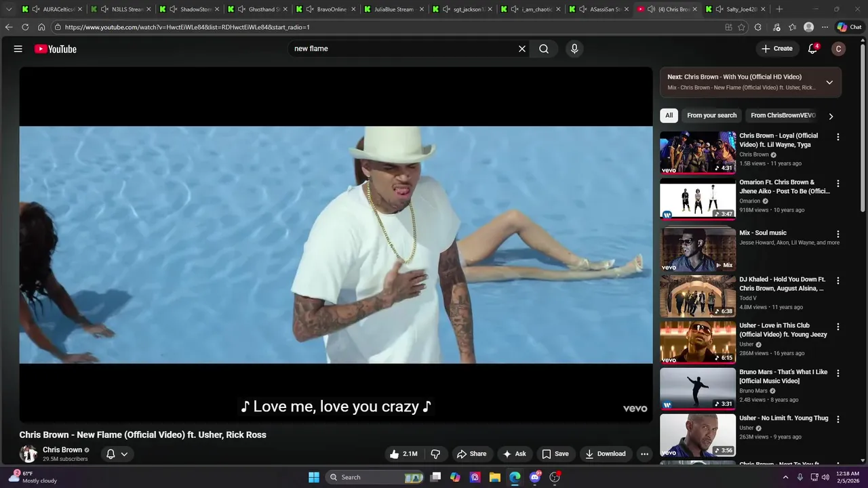Image resolution: width=868 pixels, height=488 pixels.
Task: Select the From your search chip
Action: pyautogui.click(x=711, y=115)
